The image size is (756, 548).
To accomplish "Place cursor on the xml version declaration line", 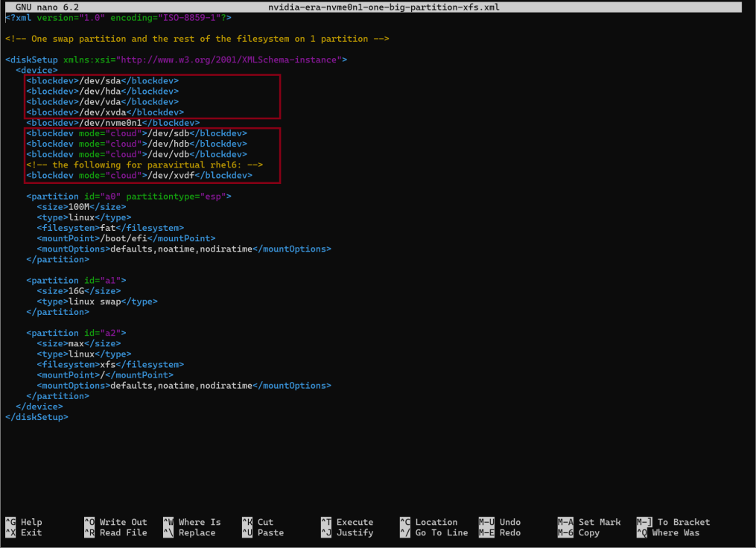I will click(118, 18).
